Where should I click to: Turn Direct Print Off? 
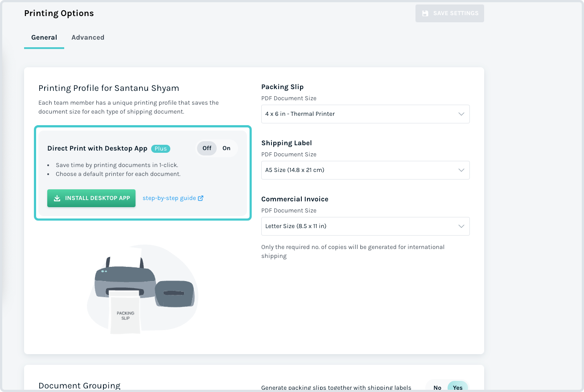(207, 148)
